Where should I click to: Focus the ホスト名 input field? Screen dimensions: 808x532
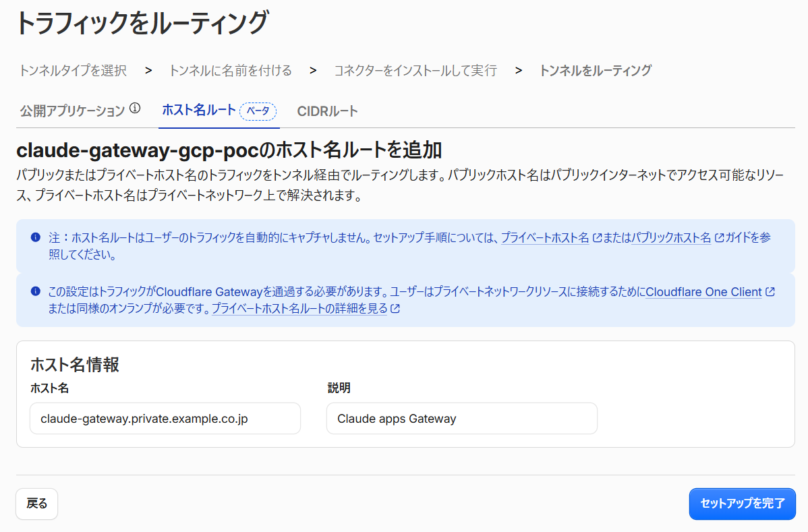165,418
